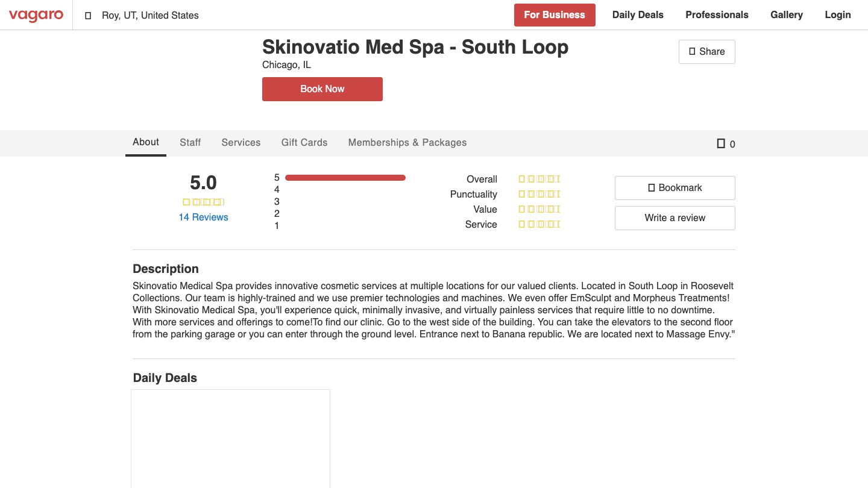The height and width of the screenshot is (488, 868).
Task: Click the Vagaro logo
Action: tap(36, 15)
